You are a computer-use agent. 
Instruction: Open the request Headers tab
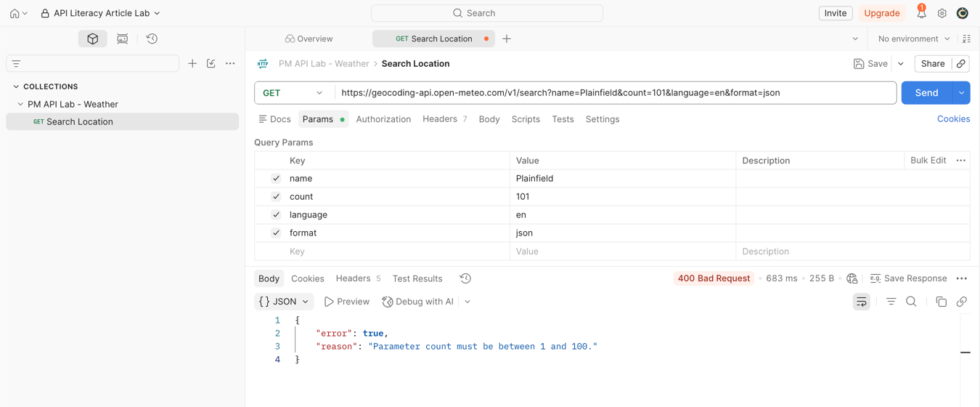(445, 119)
